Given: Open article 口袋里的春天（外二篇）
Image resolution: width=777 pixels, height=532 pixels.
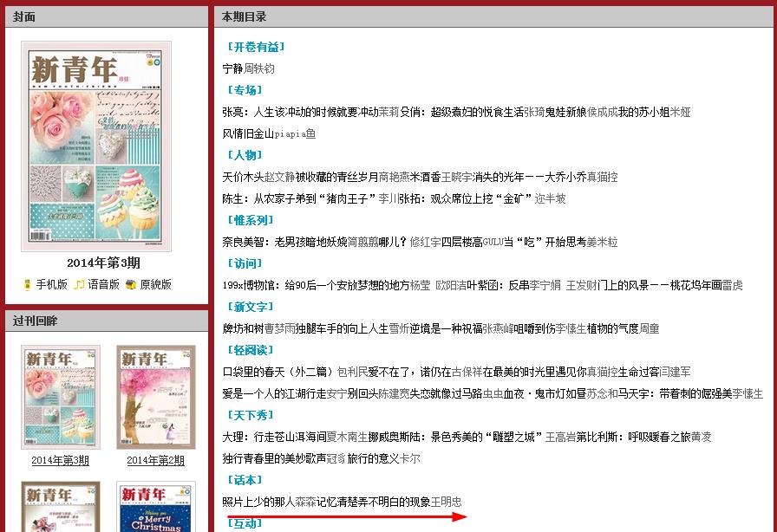Looking at the screenshot, I should tap(279, 372).
